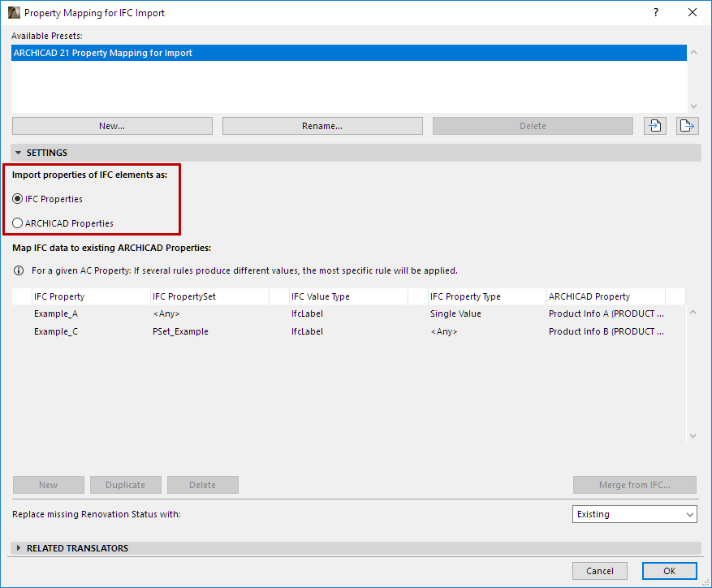Click the Cancel button
The width and height of the screenshot is (712, 588).
pos(599,571)
